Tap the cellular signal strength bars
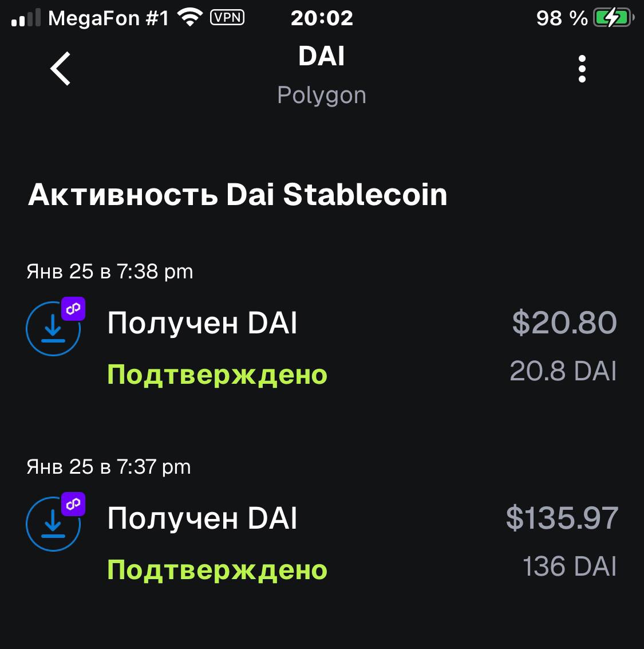 click(x=26, y=18)
